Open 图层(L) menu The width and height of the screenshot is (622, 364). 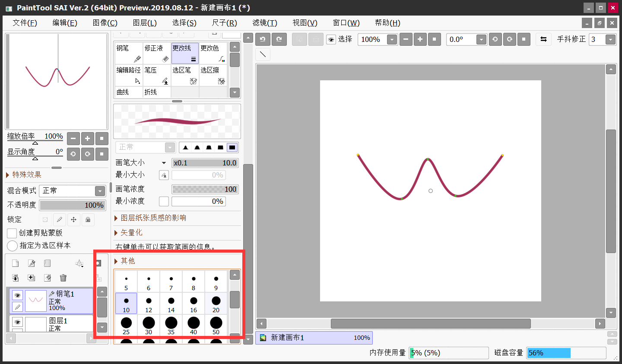tap(145, 23)
